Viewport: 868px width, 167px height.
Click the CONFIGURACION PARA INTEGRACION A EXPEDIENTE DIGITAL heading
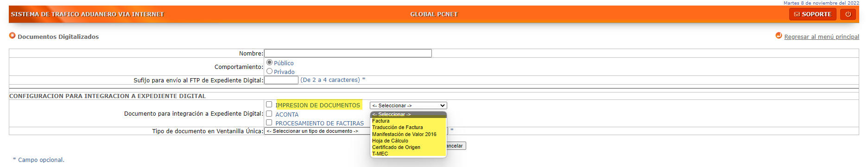[x=108, y=96]
